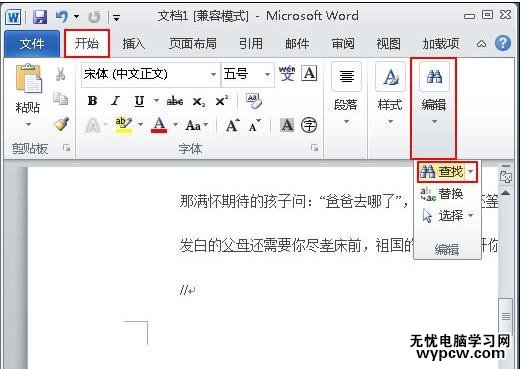The image size is (521, 369).
Task: Click the Redo button in quick access toolbar
Action: click(94, 17)
